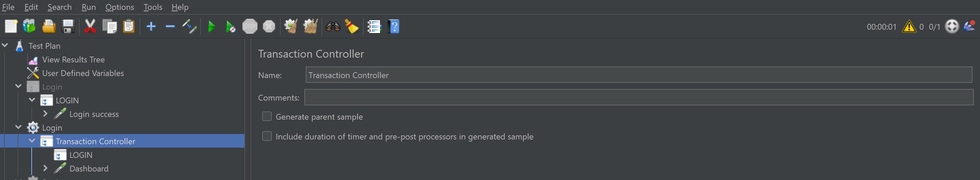
Task: Click the Save test plan icon
Action: [68, 27]
